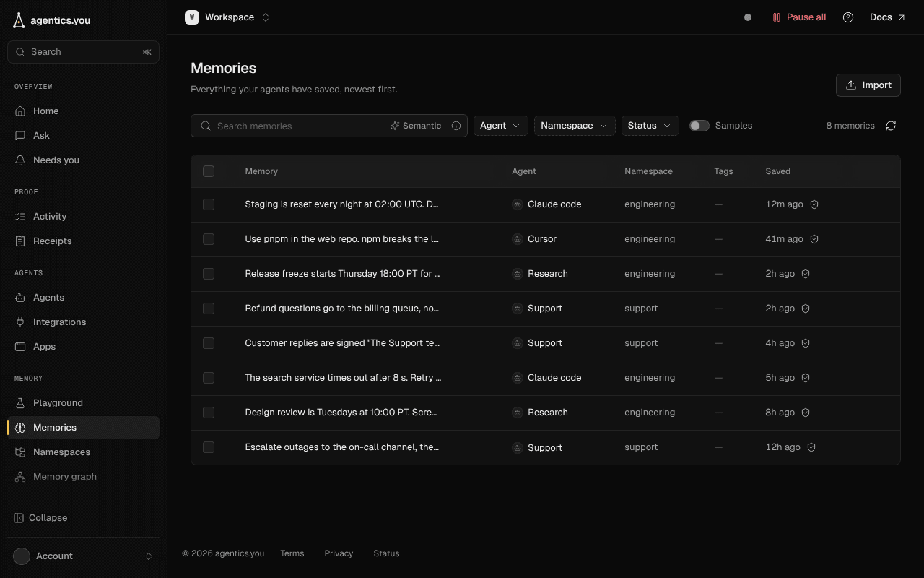Viewport: 924px width, 578px height.
Task: Check the select-all header checkbox
Action: coord(209,171)
